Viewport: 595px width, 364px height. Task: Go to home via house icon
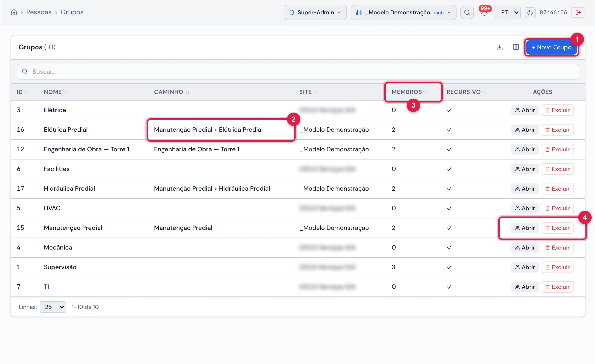pyautogui.click(x=14, y=12)
